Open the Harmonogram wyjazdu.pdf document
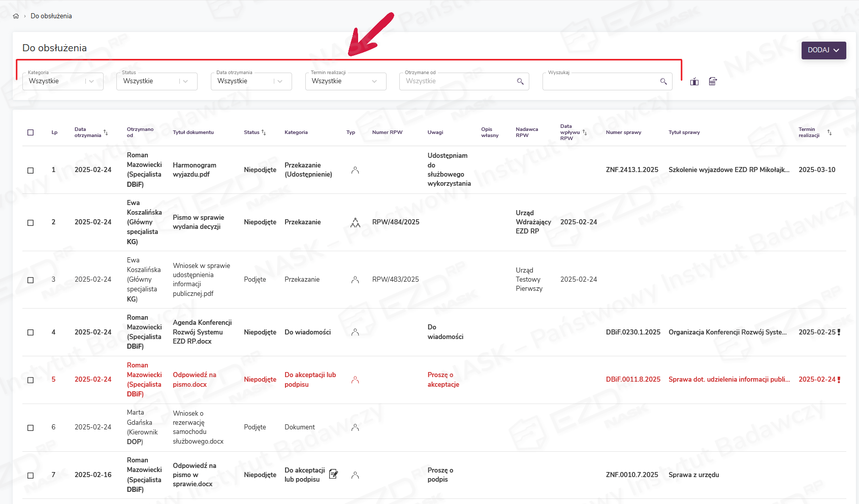 [194, 170]
